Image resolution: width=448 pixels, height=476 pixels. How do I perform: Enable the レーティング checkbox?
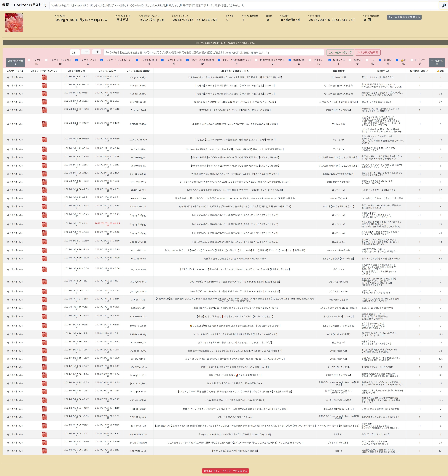pyautogui.click(x=412, y=60)
